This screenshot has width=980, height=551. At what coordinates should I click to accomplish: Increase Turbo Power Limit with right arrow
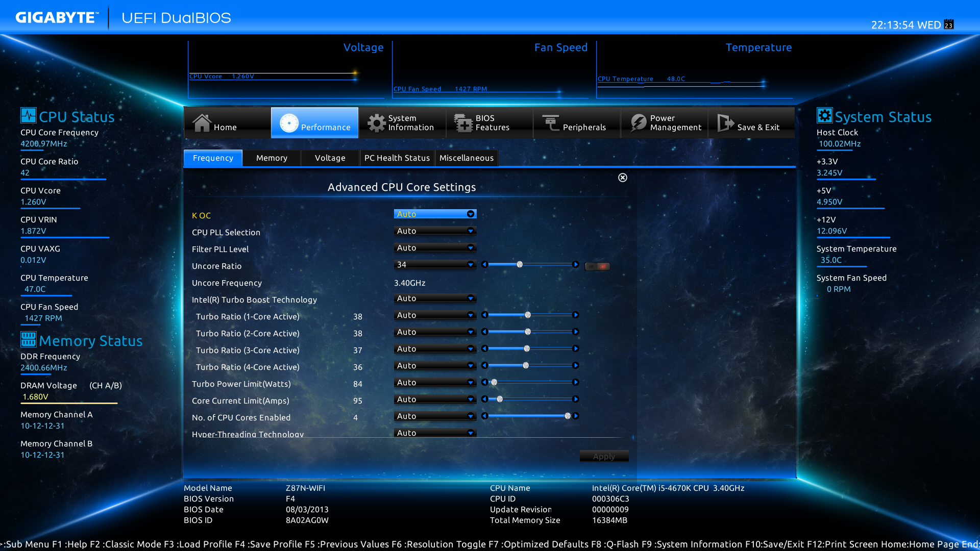[576, 382]
